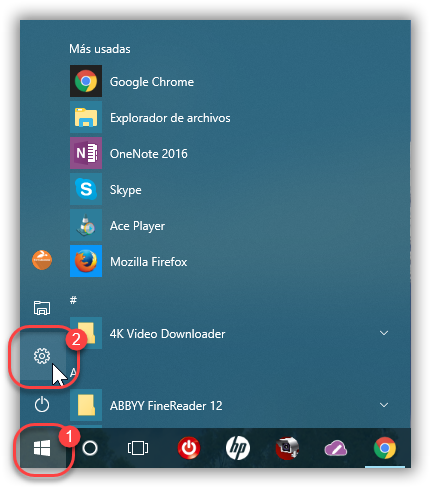Image resolution: width=431 pixels, height=488 pixels.
Task: Click the power button icon in sidebar
Action: (x=42, y=405)
